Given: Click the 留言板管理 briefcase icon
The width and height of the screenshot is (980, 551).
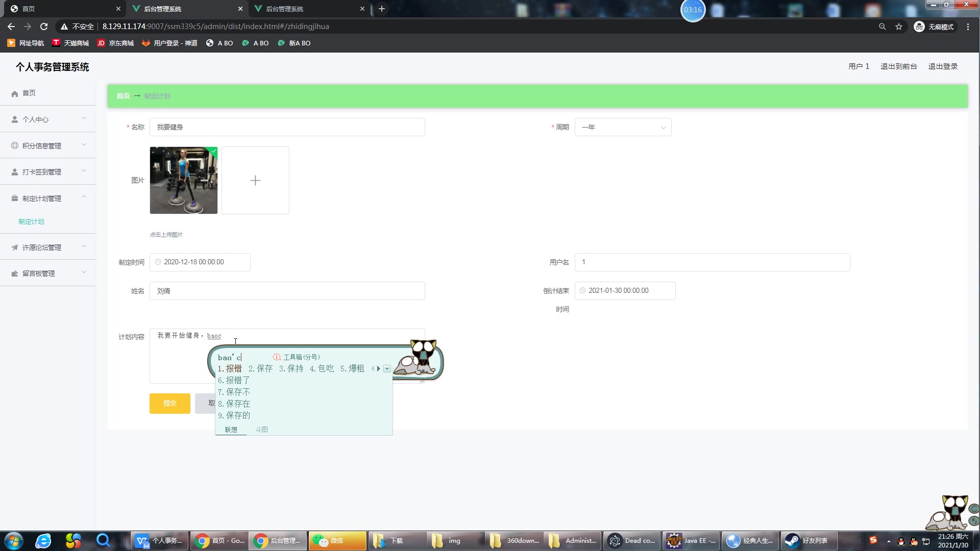Looking at the screenshot, I should click(14, 273).
